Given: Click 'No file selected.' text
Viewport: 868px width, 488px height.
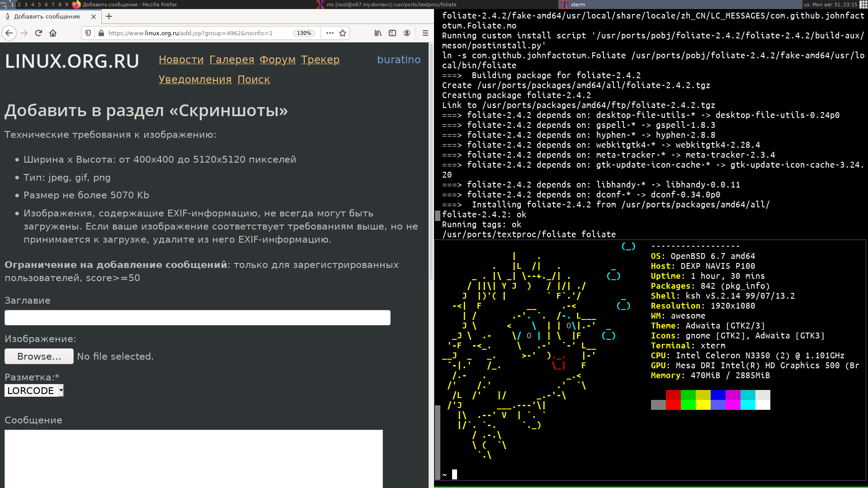Looking at the screenshot, I should [115, 357].
